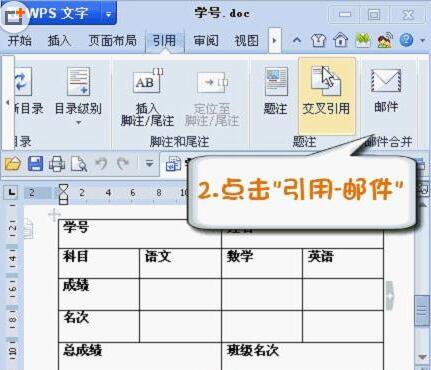This screenshot has width=431, height=370.
Task: Click the update table of contents button
Action: pos(28,91)
